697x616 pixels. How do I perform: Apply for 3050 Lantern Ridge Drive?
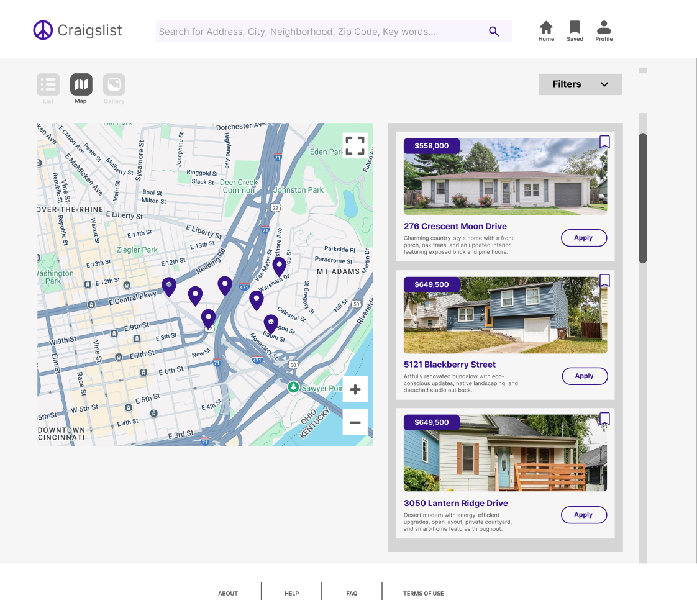[x=584, y=515]
